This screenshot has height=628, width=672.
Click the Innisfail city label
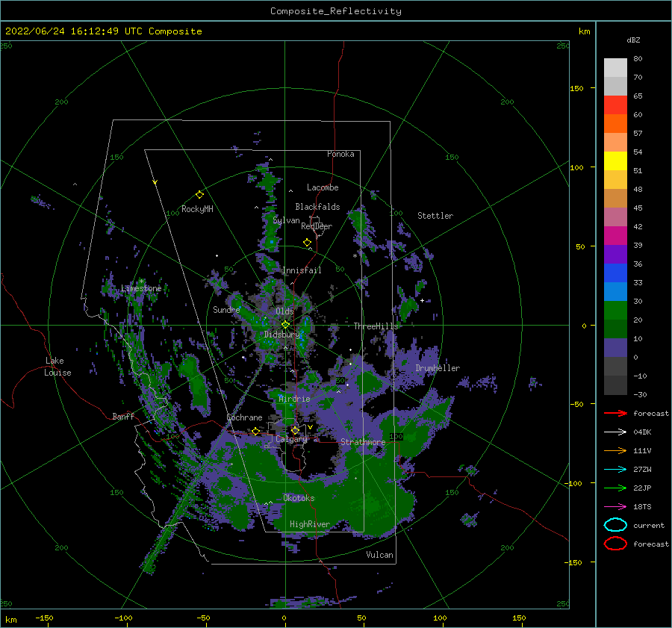pos(302,270)
